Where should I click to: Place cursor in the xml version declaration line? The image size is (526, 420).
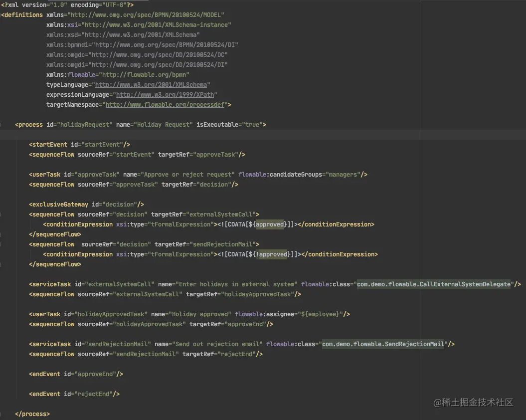tap(67, 5)
